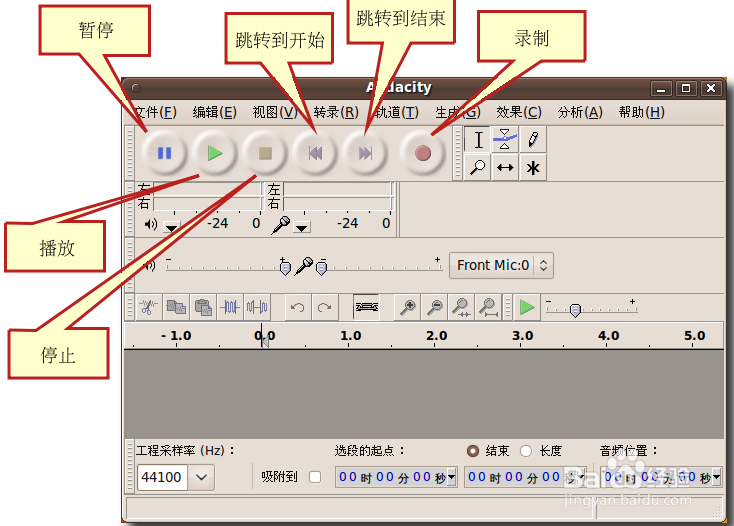This screenshot has width=734, height=526.
Task: Click the Undo arrow icon
Action: pos(297,307)
